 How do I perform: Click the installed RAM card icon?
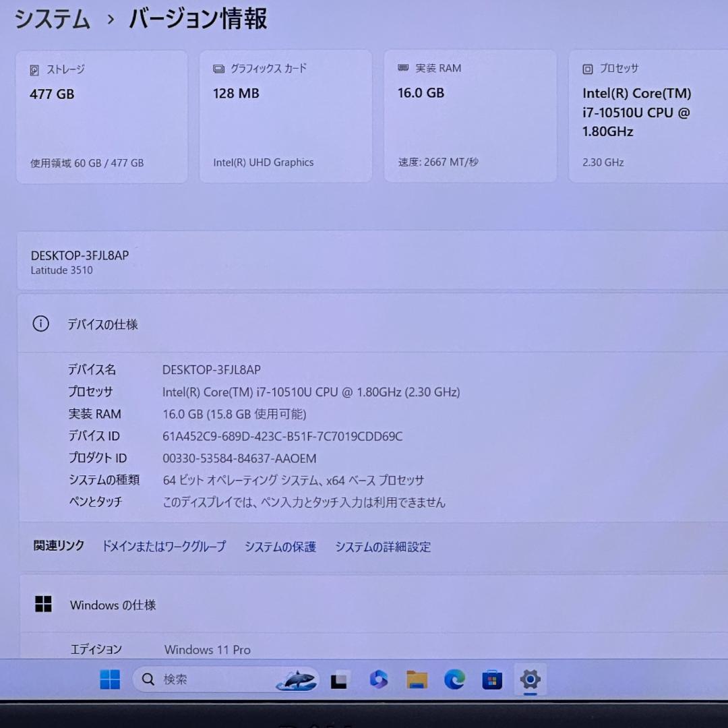coord(403,68)
